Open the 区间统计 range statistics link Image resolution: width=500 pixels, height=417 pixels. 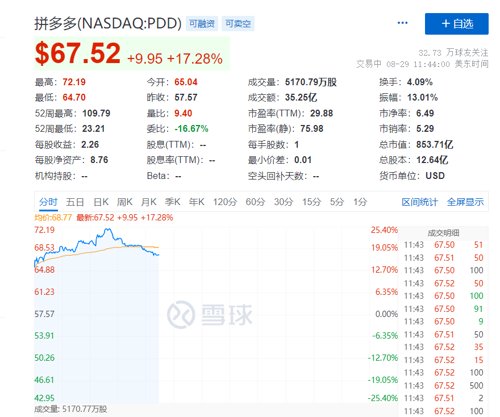(419, 202)
